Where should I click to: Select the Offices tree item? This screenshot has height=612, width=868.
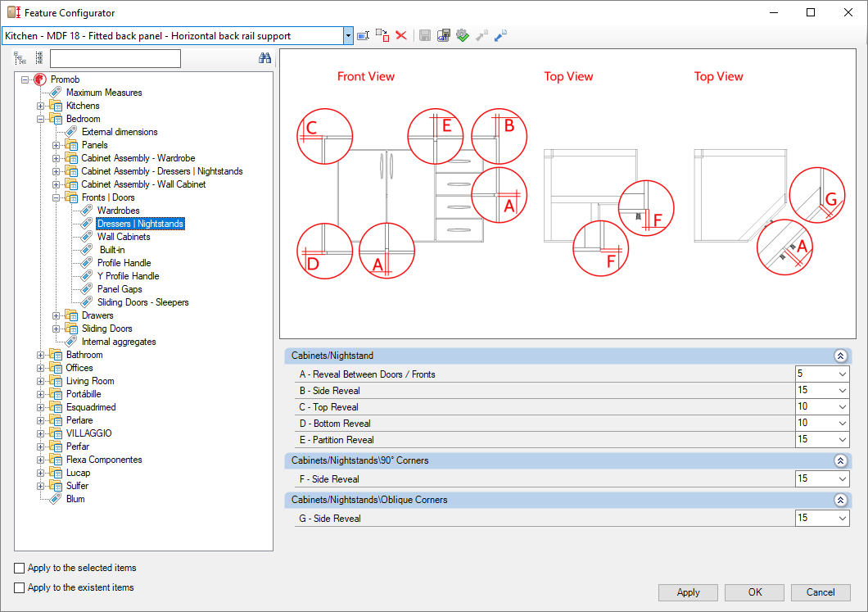79,368
